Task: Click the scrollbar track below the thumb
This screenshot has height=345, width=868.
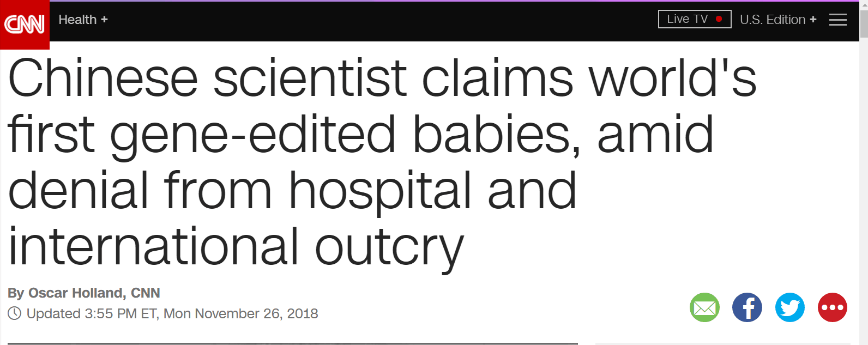Action: [x=864, y=191]
